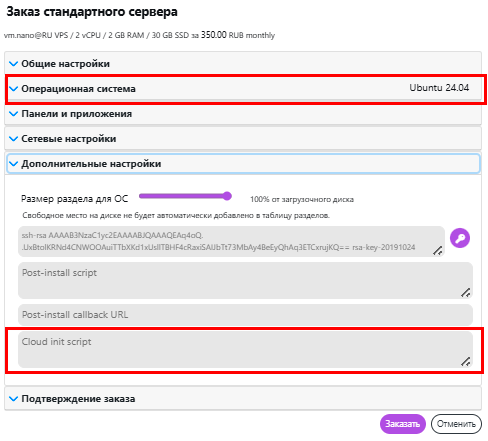
Task: Expand the Сетевые настройки section header
Action: click(x=243, y=139)
